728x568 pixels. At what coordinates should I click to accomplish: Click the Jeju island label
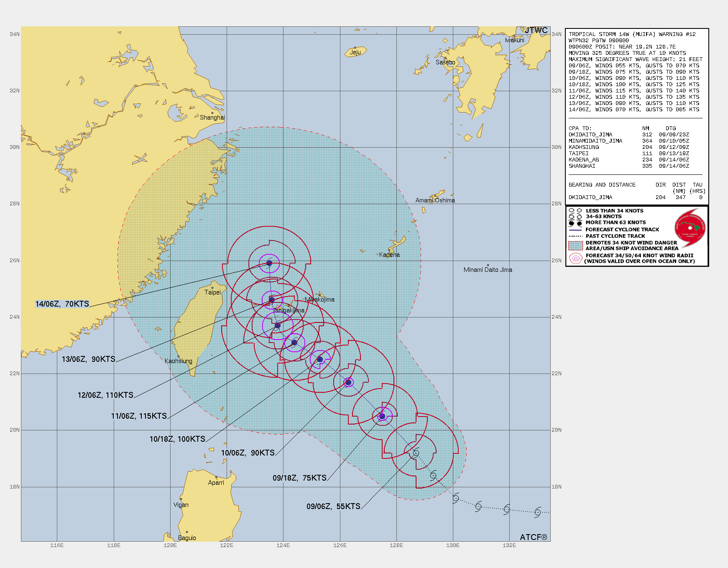point(355,52)
